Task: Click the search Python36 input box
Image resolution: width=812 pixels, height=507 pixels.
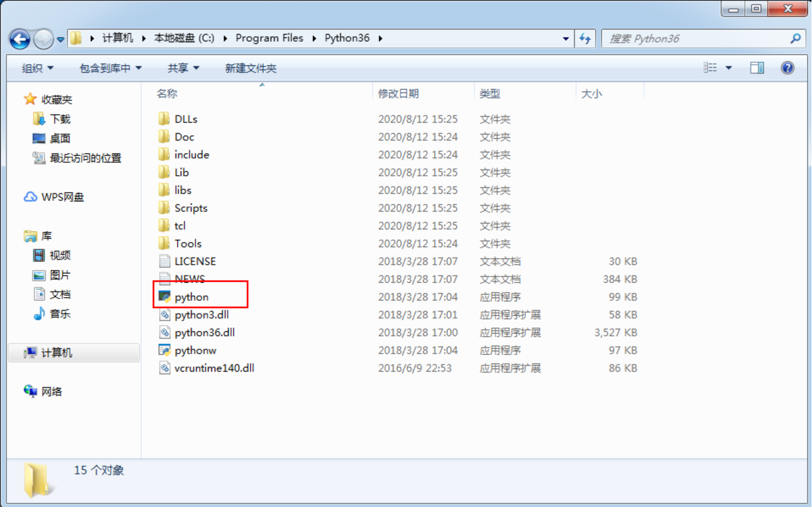Action: pyautogui.click(x=695, y=38)
